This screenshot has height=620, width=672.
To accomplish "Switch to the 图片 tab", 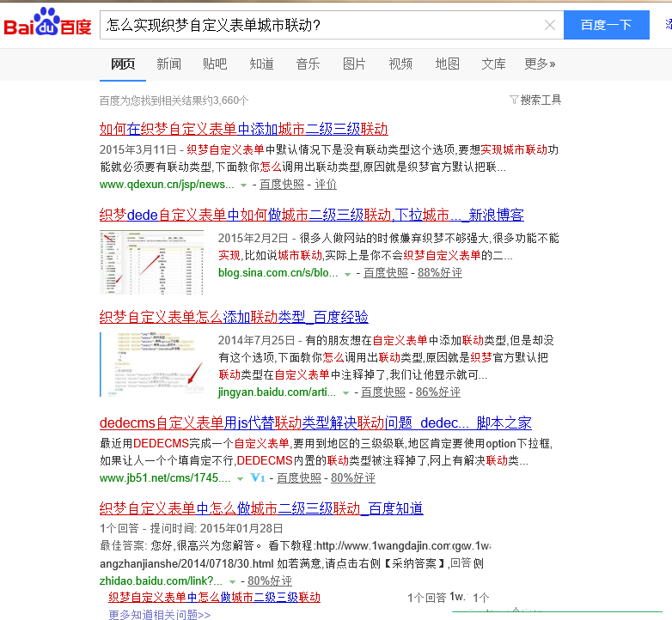I will 354,64.
